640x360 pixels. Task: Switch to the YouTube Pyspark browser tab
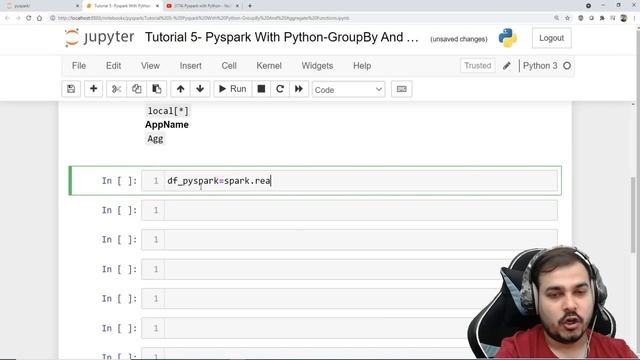202,6
